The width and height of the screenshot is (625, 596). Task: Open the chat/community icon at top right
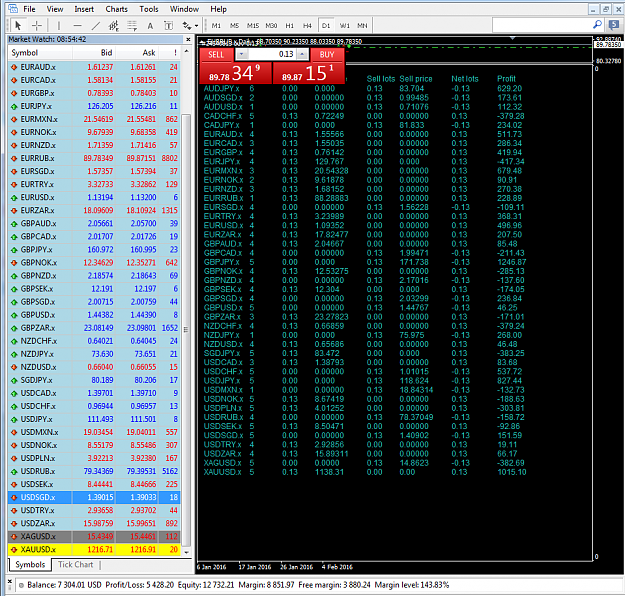[x=614, y=25]
